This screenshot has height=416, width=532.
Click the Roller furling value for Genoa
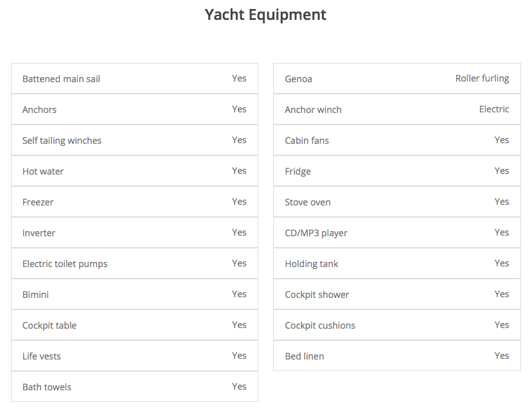(482, 78)
